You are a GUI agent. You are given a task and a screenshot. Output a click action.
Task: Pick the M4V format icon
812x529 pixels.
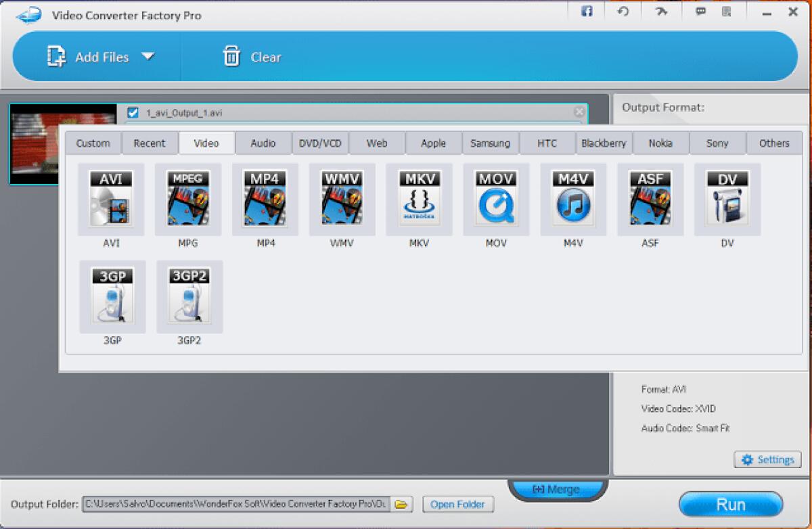click(572, 199)
